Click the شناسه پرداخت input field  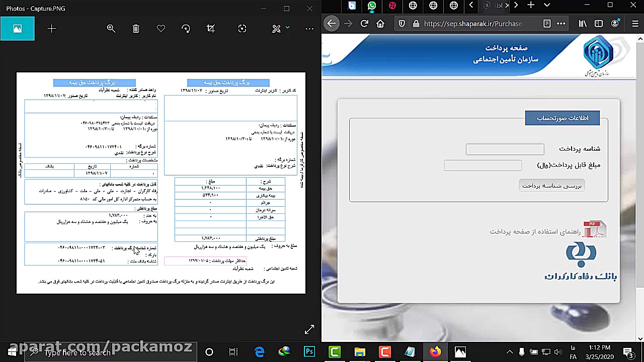[x=505, y=149]
